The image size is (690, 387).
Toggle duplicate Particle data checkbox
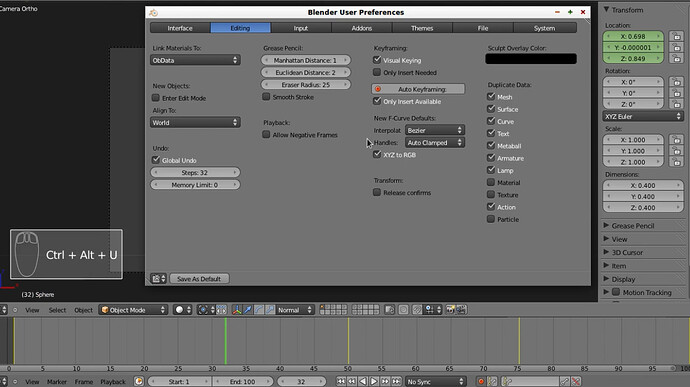click(x=491, y=219)
